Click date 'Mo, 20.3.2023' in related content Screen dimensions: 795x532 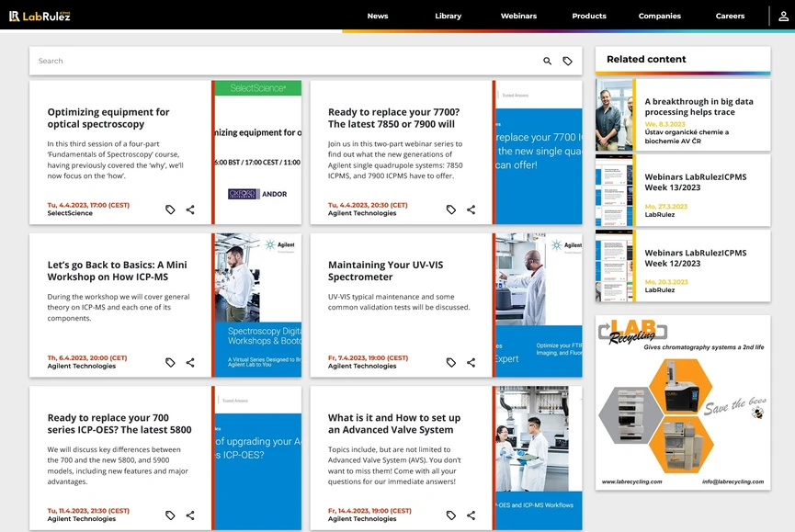coord(665,282)
